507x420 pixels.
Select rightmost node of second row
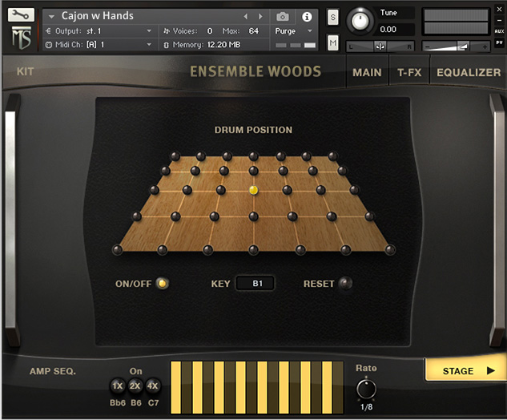[x=343, y=171]
